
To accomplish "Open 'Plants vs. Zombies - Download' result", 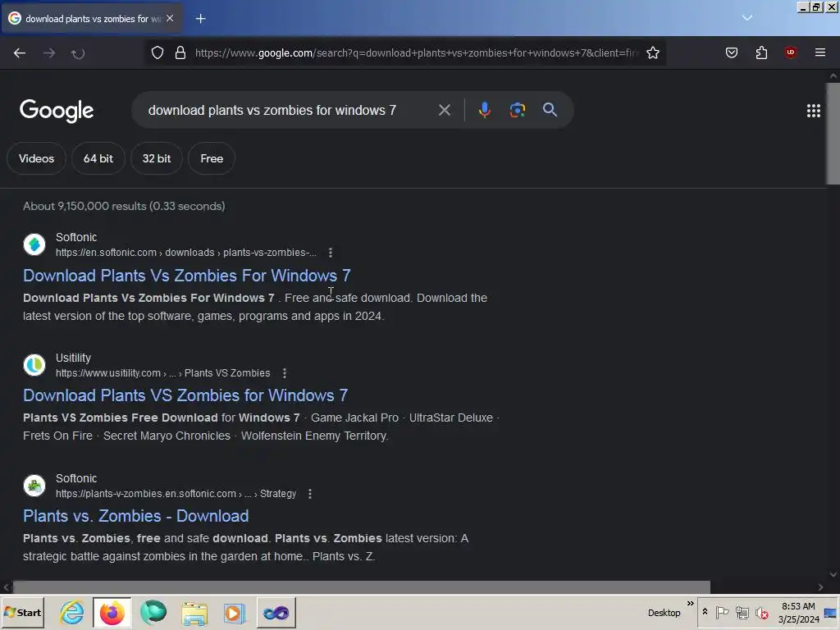I will click(136, 516).
